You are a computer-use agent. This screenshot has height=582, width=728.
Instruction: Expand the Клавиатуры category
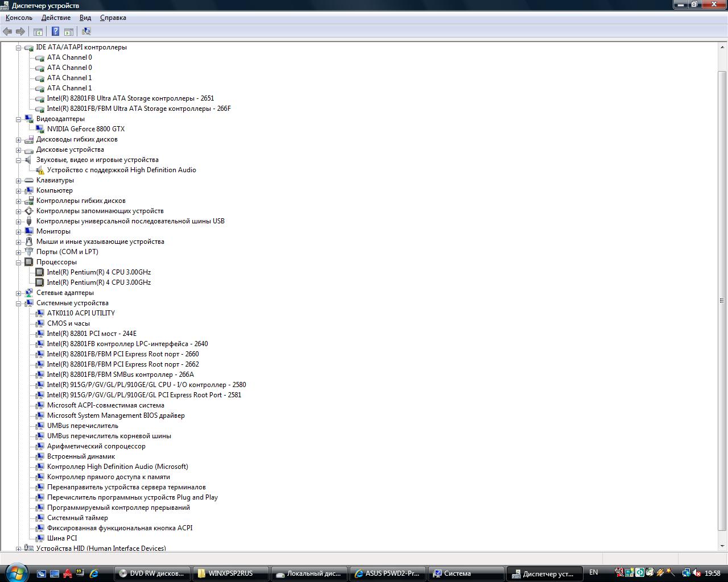click(x=18, y=181)
